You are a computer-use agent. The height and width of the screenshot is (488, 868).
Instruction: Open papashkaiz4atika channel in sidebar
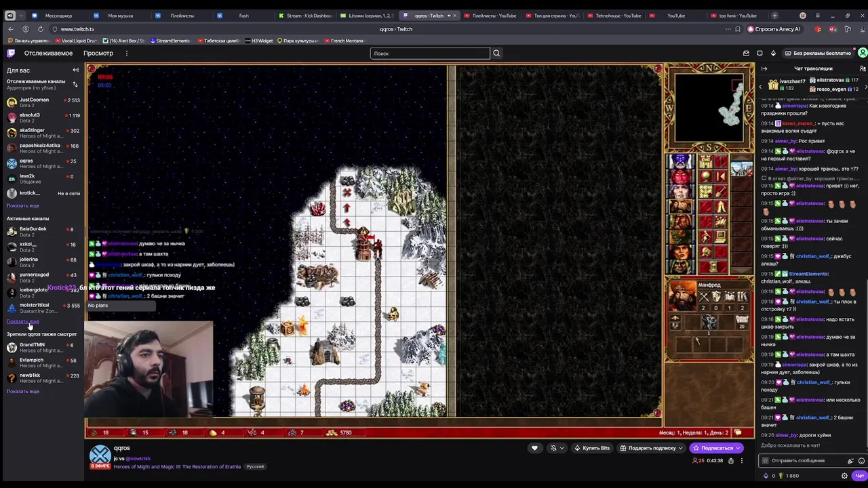pyautogui.click(x=42, y=148)
